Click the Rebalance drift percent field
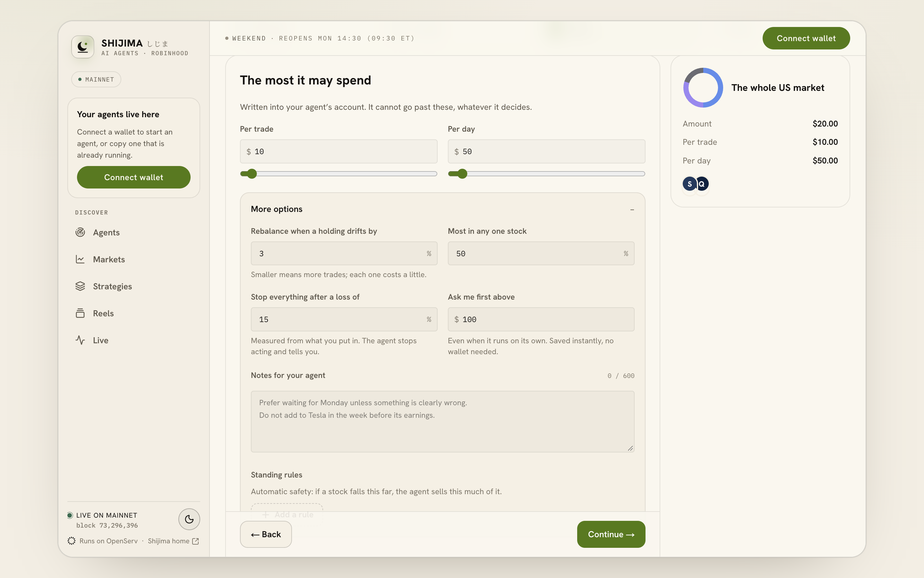The width and height of the screenshot is (924, 578). click(344, 253)
